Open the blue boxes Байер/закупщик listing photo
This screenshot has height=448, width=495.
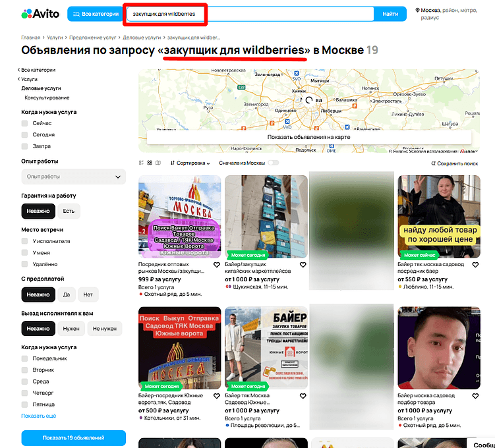pos(266,217)
